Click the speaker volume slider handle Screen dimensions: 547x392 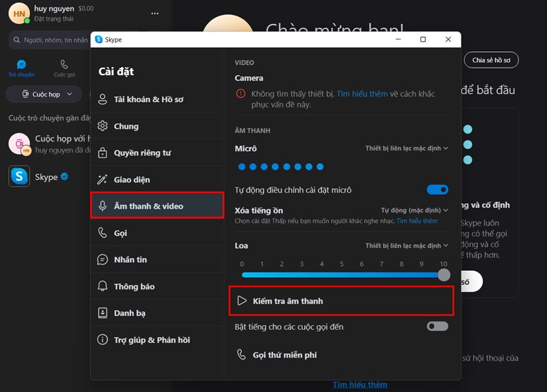444,275
